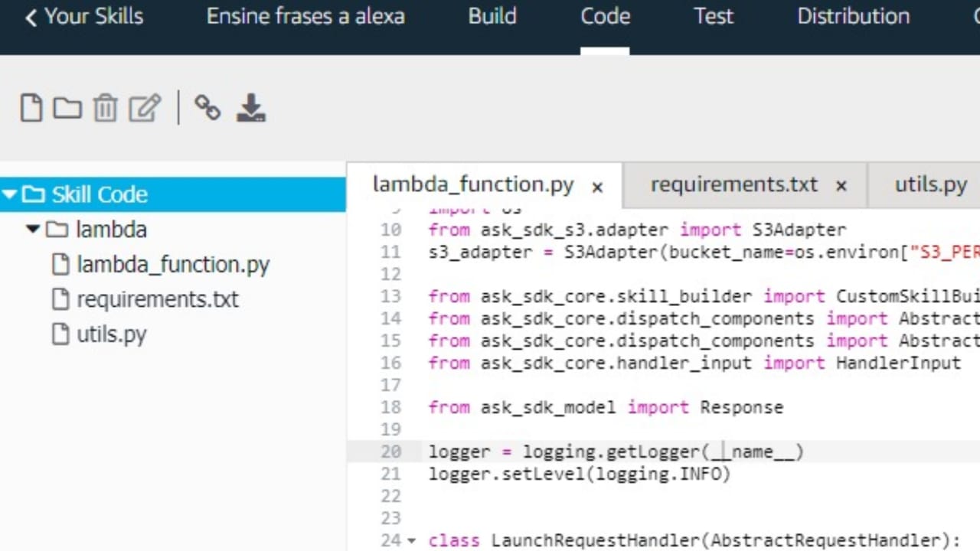This screenshot has height=551, width=980.
Task: Click the file icon beside utils.py
Action: point(60,334)
